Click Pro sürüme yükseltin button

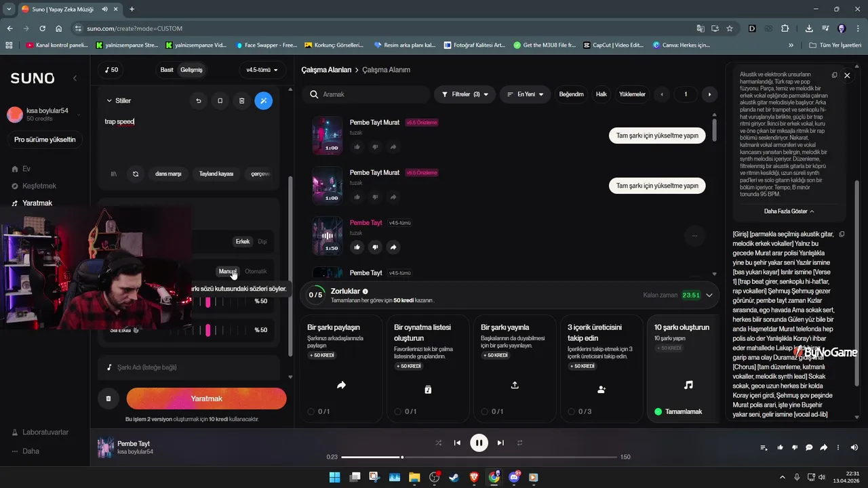(x=45, y=140)
